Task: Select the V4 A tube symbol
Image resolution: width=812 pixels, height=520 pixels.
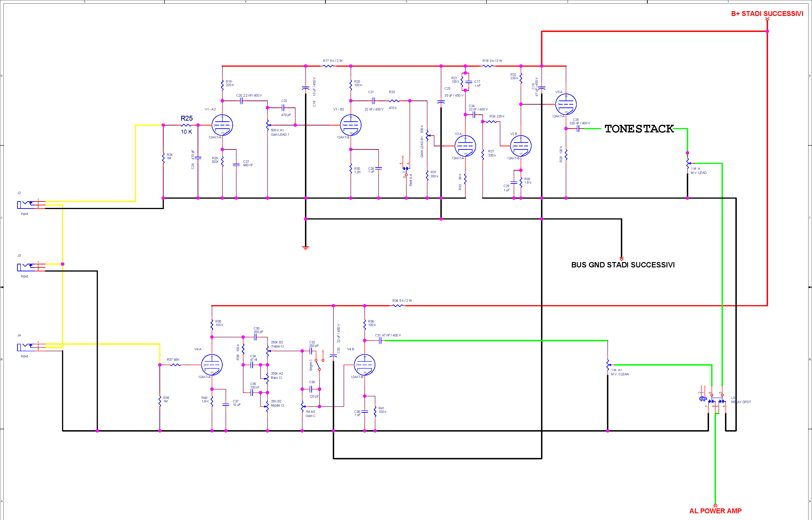Action: coord(212,365)
